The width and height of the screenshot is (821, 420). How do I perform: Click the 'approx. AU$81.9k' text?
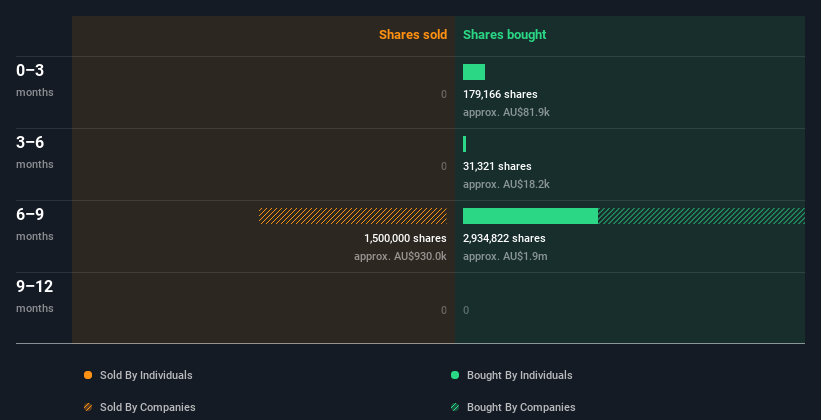point(506,112)
